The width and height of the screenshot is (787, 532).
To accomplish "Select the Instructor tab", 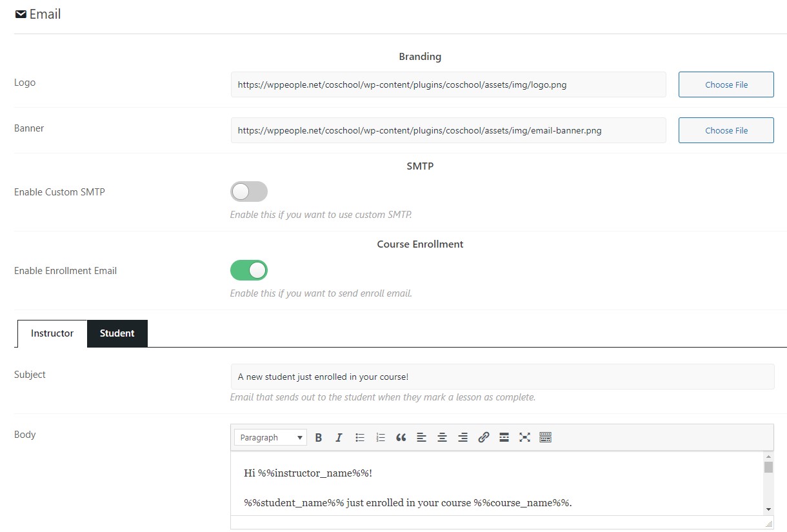I will click(52, 333).
